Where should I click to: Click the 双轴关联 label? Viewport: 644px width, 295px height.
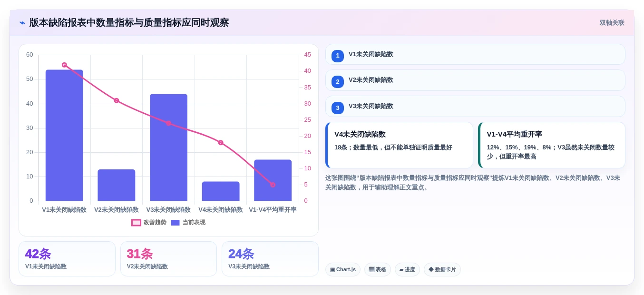pyautogui.click(x=612, y=23)
